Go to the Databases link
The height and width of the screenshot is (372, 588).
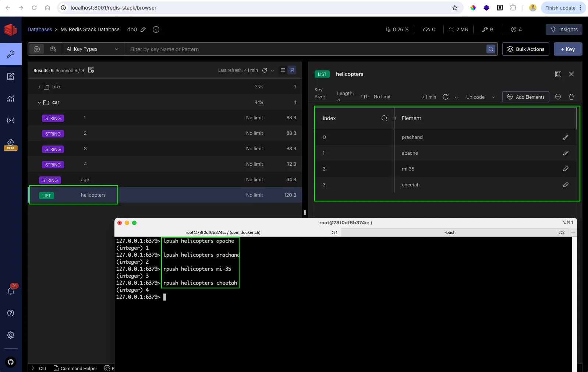coord(40,29)
